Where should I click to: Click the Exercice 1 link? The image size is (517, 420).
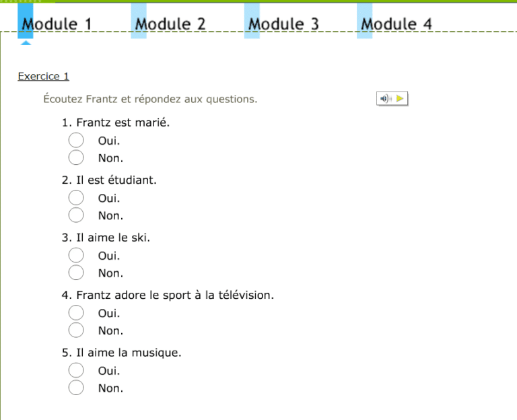(x=43, y=76)
